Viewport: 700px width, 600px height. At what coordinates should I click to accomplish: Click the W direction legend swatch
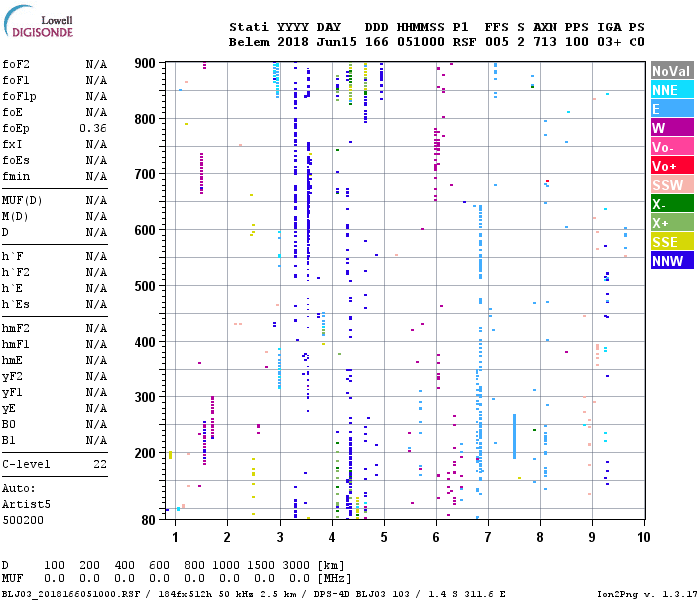[x=672, y=128]
